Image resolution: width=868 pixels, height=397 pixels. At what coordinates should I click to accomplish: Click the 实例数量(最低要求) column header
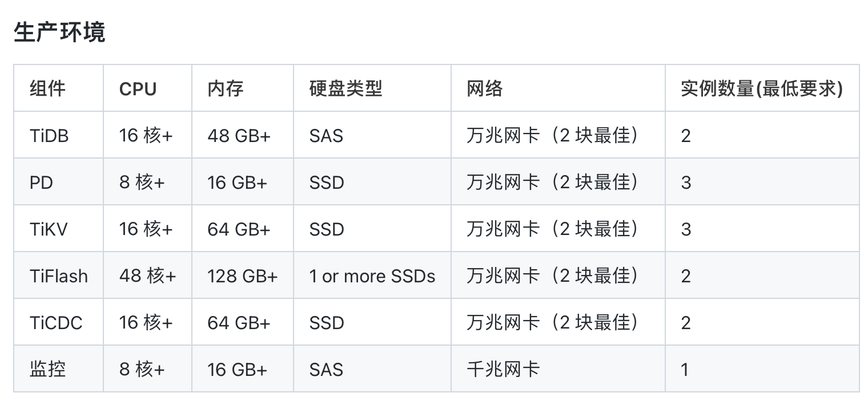(761, 88)
